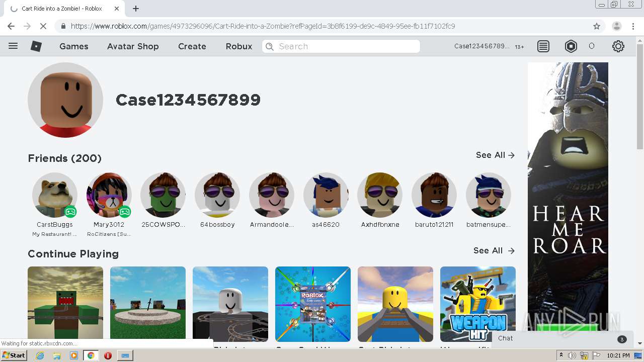Open friend Armandoole... avatar
The height and width of the screenshot is (362, 644).
[272, 195]
